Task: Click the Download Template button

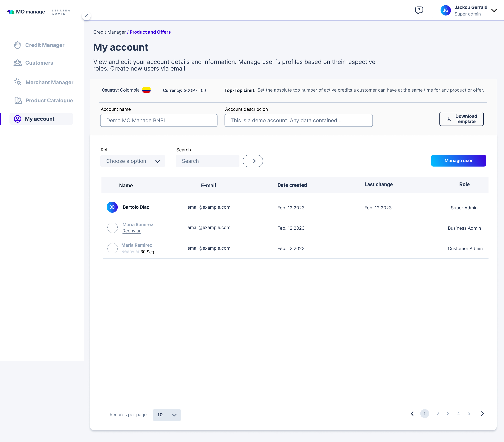Action: 461,119
